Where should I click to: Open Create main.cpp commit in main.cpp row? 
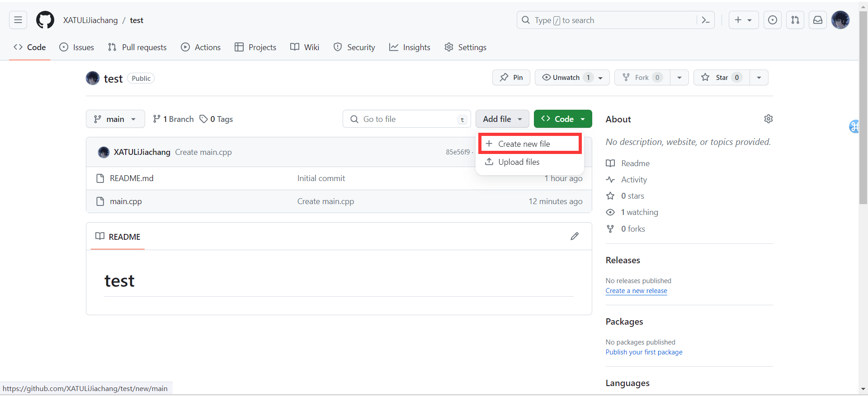click(x=325, y=201)
